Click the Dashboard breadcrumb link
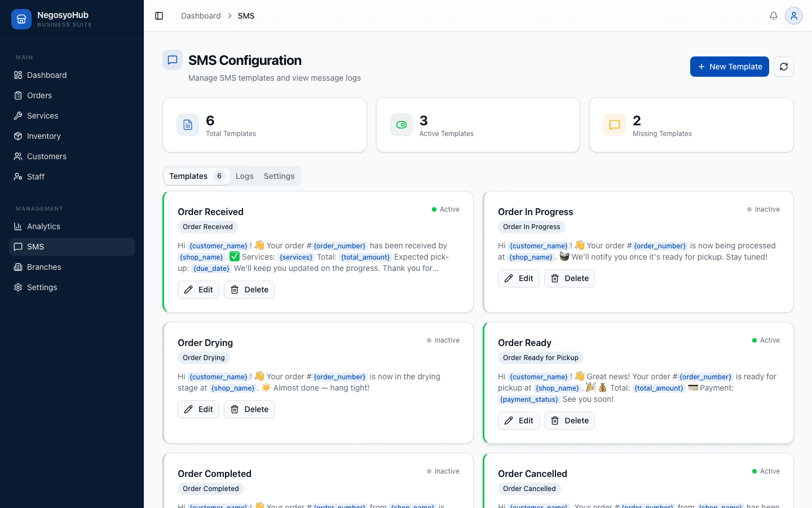Screen dimensions: 812x508 click(x=201, y=16)
